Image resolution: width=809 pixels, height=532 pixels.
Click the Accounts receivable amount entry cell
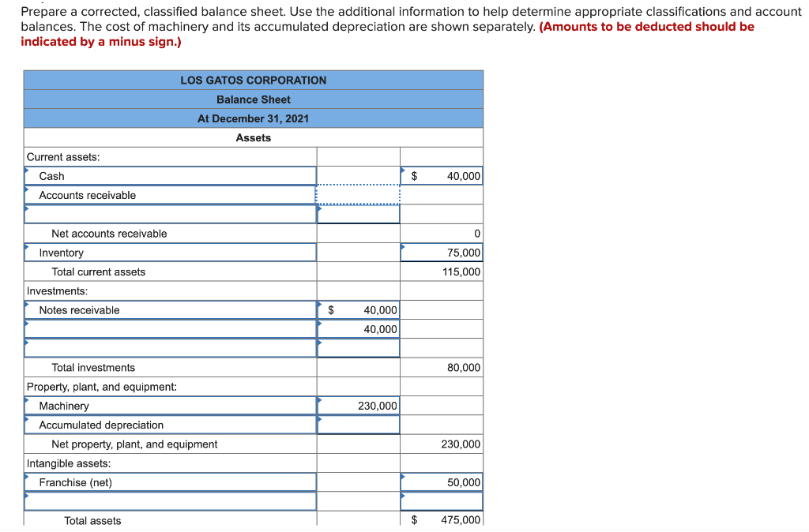click(x=358, y=195)
